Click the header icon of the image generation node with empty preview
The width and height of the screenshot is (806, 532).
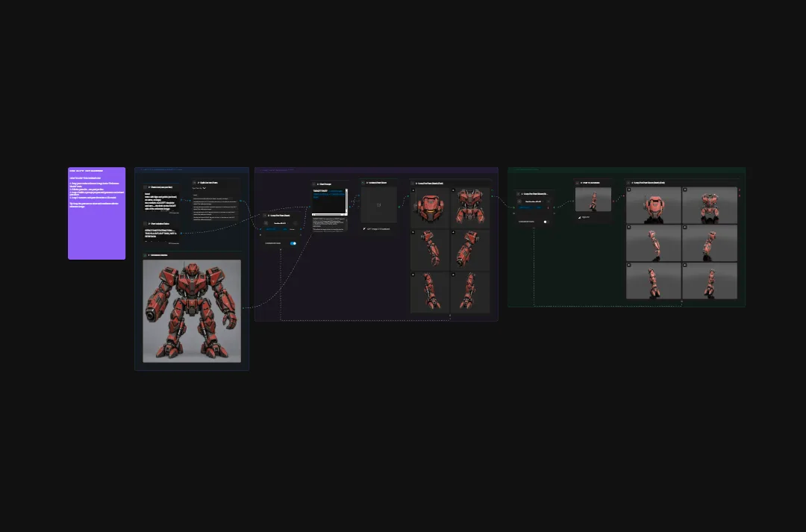[363, 183]
